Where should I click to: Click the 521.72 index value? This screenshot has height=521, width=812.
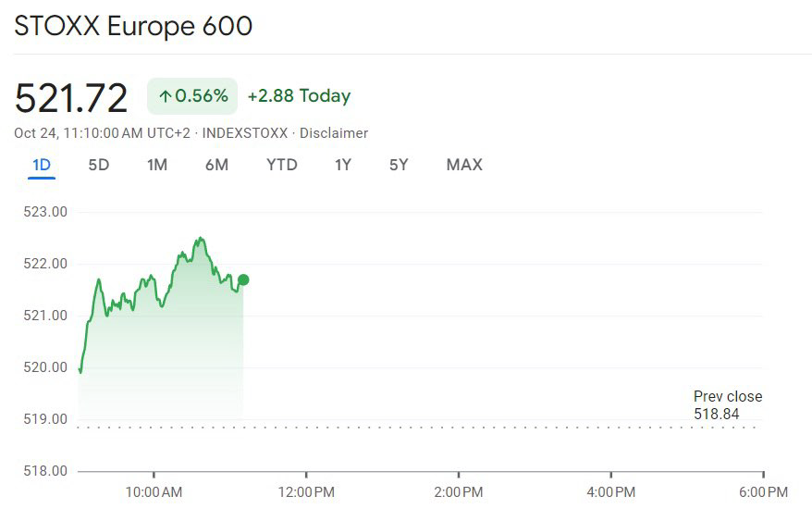point(71,97)
